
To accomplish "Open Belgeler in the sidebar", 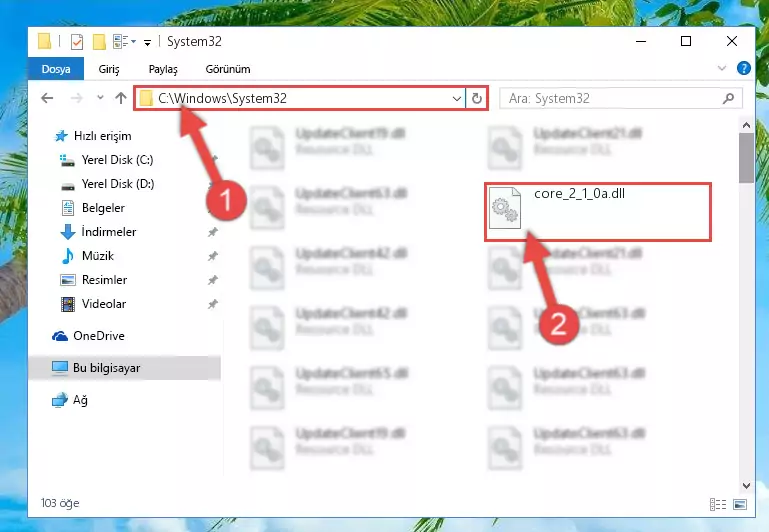I will (103, 208).
